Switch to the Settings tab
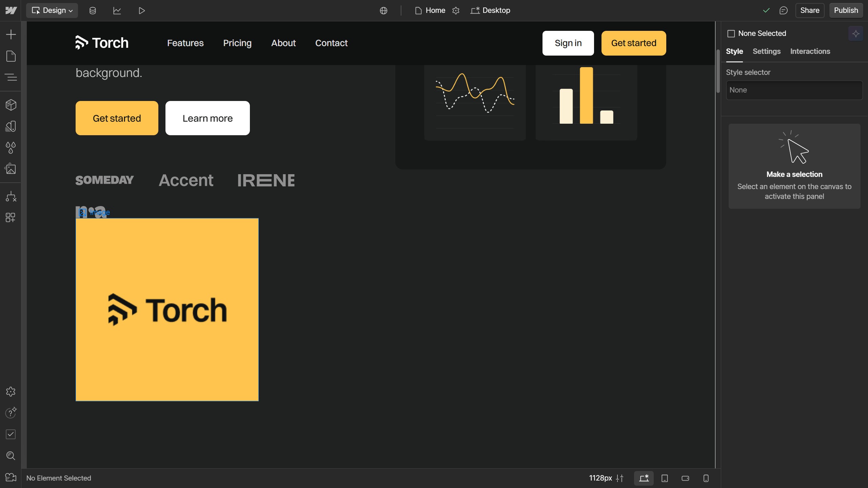The width and height of the screenshot is (868, 488). pos(766,51)
